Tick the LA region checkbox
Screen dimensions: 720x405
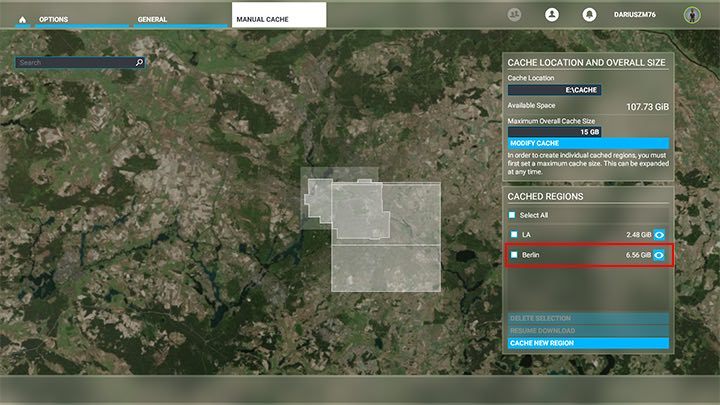coord(514,234)
